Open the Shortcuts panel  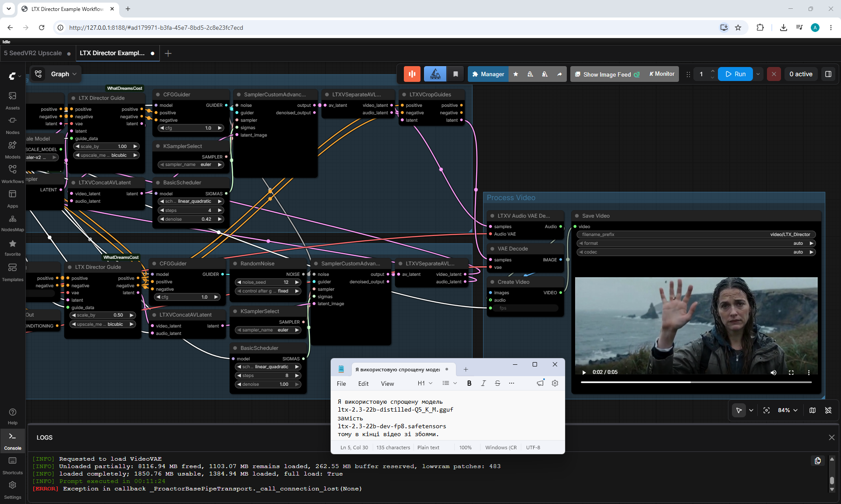pyautogui.click(x=13, y=465)
